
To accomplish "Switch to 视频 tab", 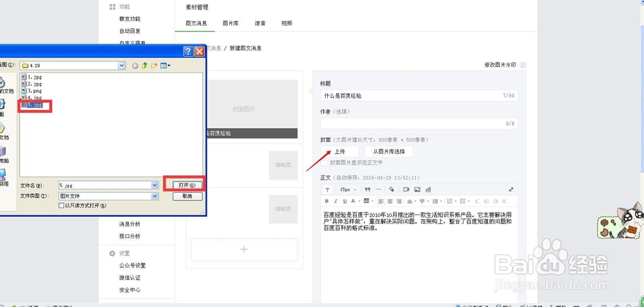I will [x=287, y=23].
